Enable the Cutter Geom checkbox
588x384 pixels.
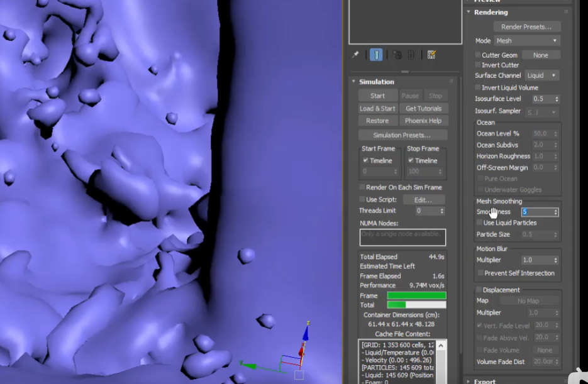pyautogui.click(x=478, y=55)
